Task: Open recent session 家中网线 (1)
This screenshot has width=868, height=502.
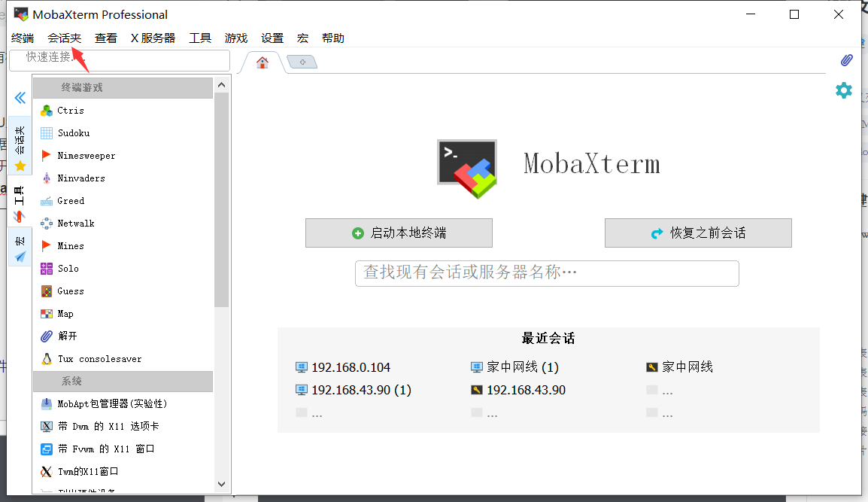Action: click(514, 367)
